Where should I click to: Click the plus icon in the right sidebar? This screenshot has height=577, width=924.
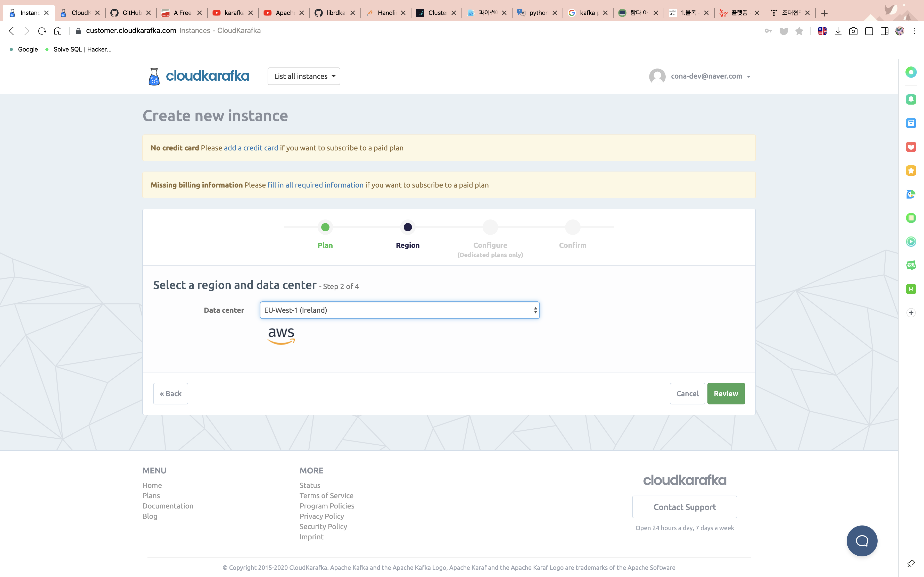point(911,312)
